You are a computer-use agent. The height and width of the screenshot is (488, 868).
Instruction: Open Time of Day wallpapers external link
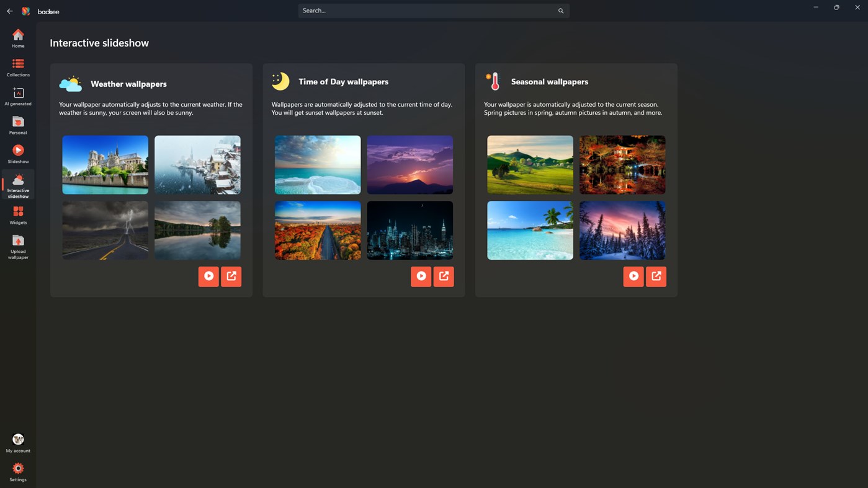444,277
